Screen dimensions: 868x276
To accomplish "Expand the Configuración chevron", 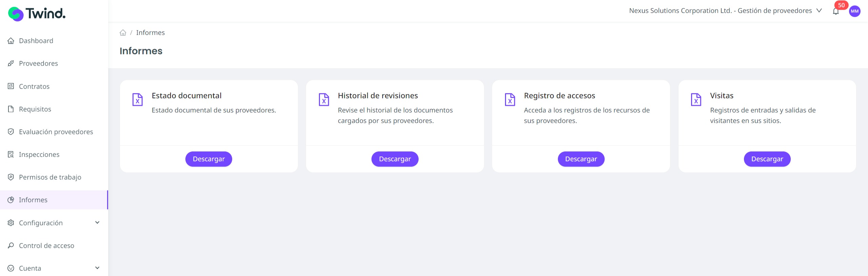I will point(97,222).
